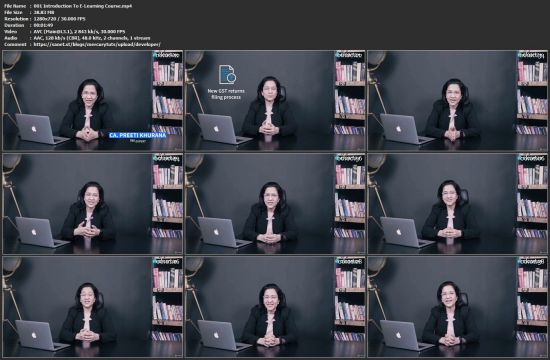This screenshot has height=360, width=550.
Task: Select the duration value '00:01:49'
Action: point(43,25)
